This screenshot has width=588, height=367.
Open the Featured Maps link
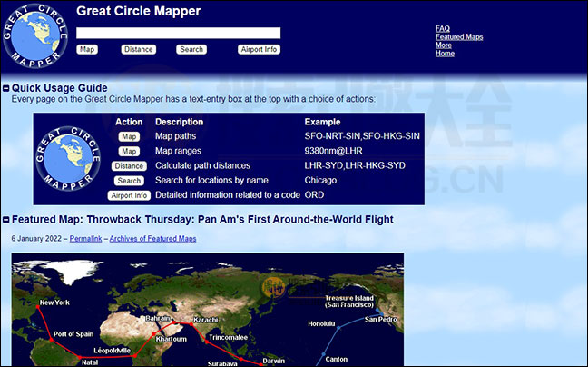459,36
